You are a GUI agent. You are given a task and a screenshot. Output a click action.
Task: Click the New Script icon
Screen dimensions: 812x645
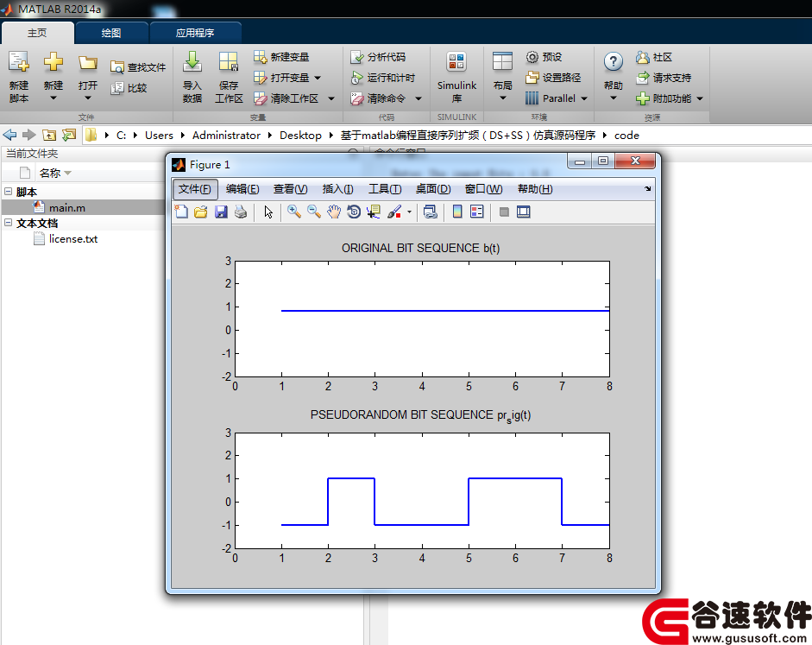pos(19,61)
